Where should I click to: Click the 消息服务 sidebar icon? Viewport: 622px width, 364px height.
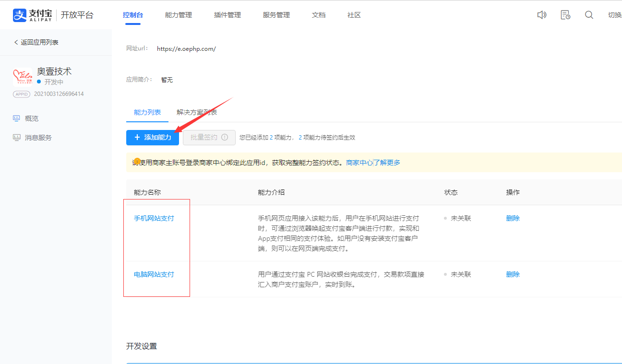coord(16,138)
